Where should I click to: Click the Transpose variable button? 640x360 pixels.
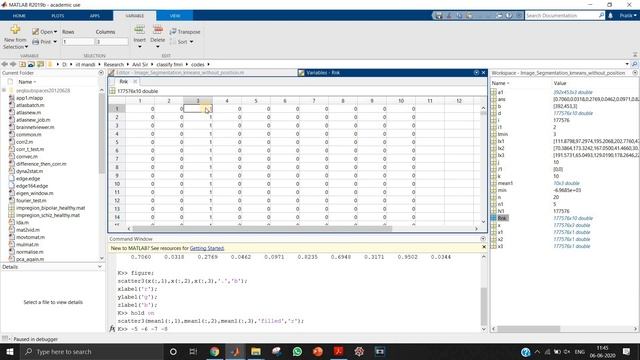pos(184,31)
